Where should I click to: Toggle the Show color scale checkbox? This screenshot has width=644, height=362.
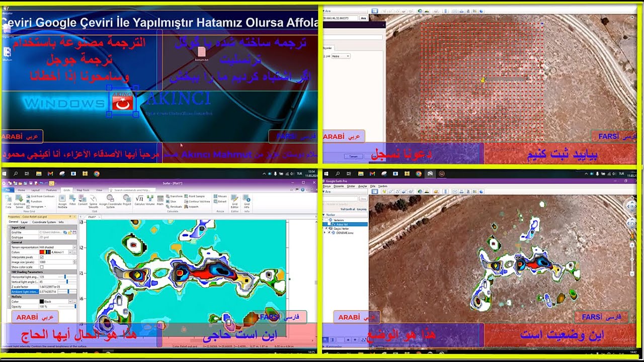[42, 267]
